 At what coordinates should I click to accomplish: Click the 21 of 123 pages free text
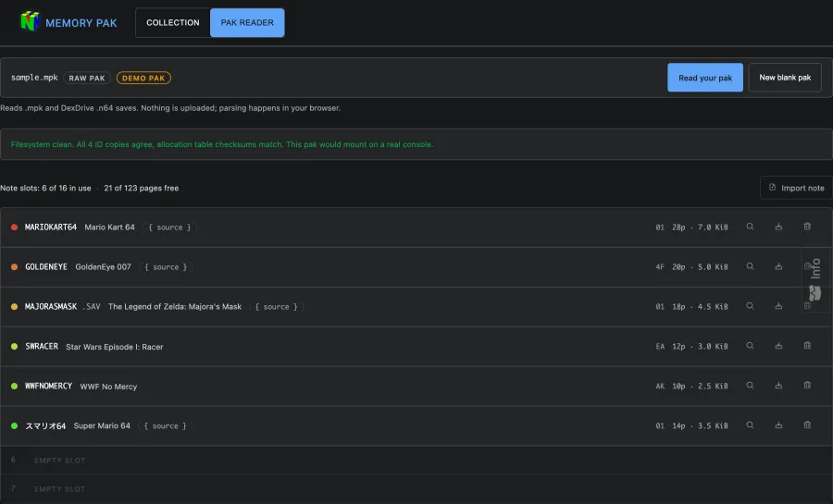[x=142, y=188]
